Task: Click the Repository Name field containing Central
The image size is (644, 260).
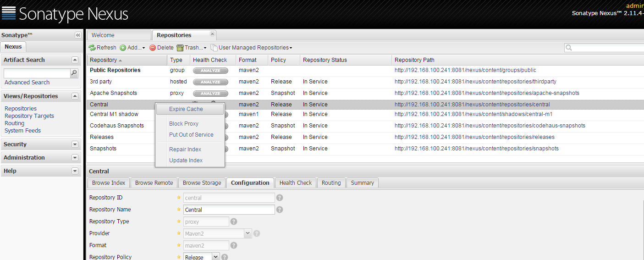Action: (x=229, y=210)
